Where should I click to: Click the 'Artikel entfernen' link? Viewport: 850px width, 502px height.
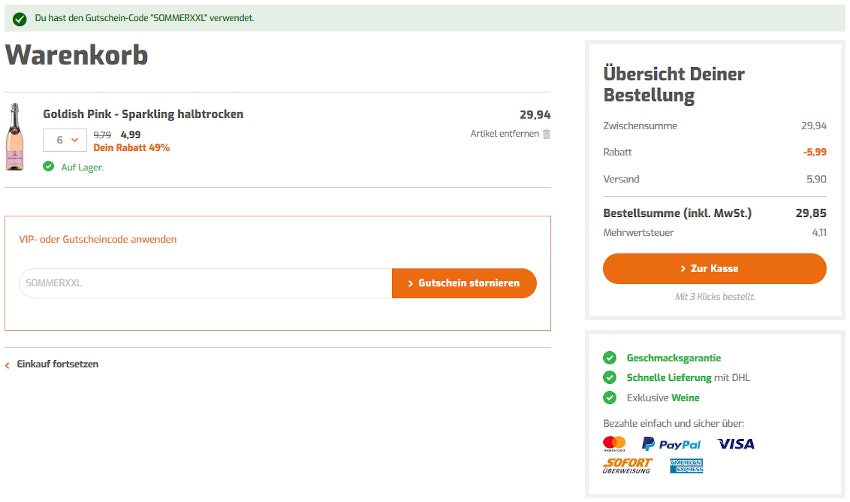505,134
